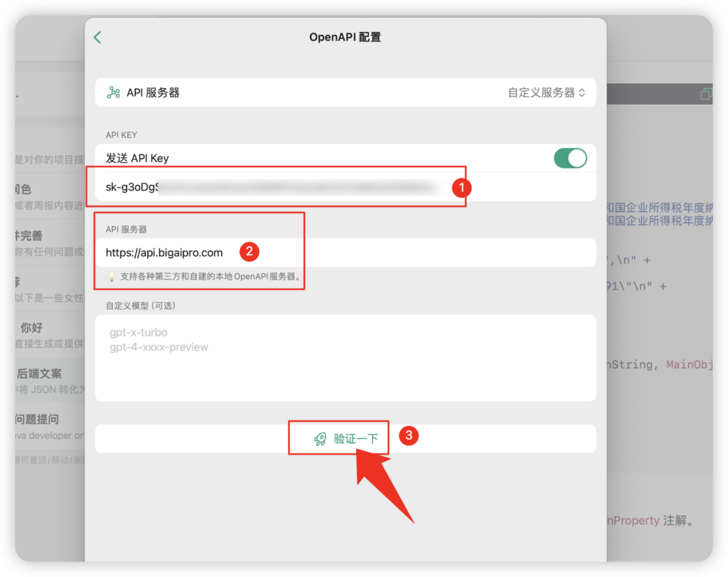Click the API KEY section label
The image size is (728, 577).
tap(121, 134)
